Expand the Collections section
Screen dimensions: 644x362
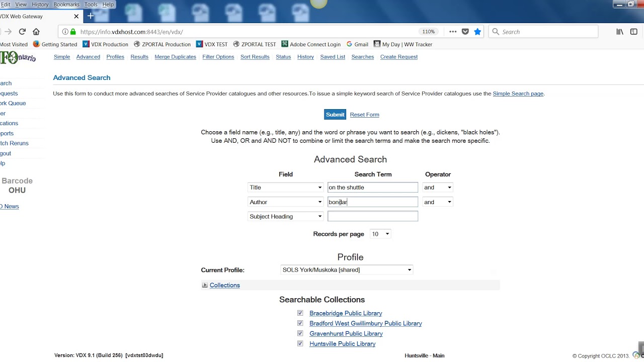pos(224,285)
